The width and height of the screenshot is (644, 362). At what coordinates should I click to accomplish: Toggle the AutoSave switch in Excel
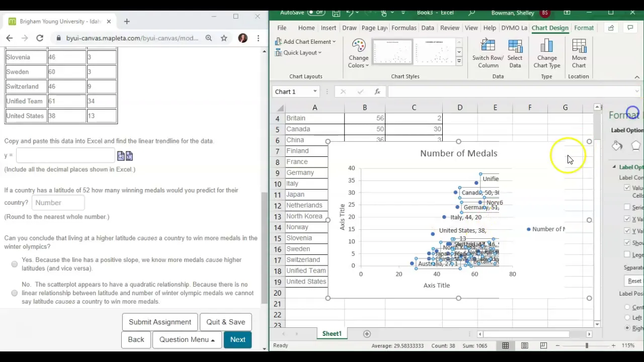tap(316, 13)
